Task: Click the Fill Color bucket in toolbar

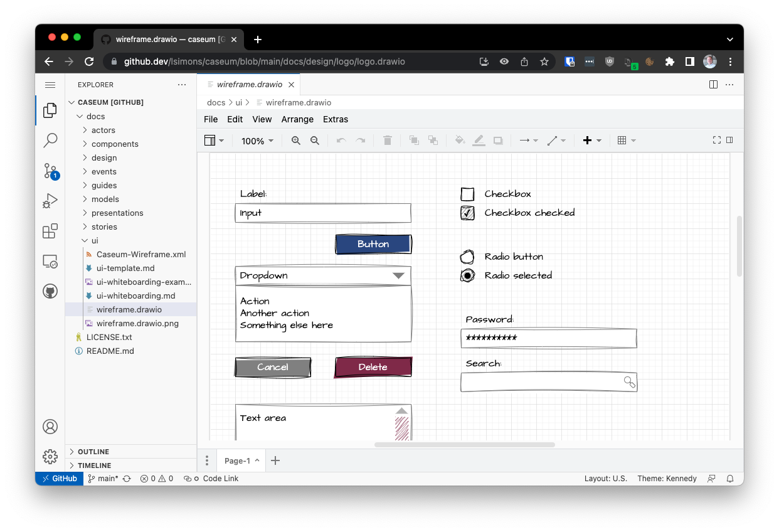Action: pos(460,141)
